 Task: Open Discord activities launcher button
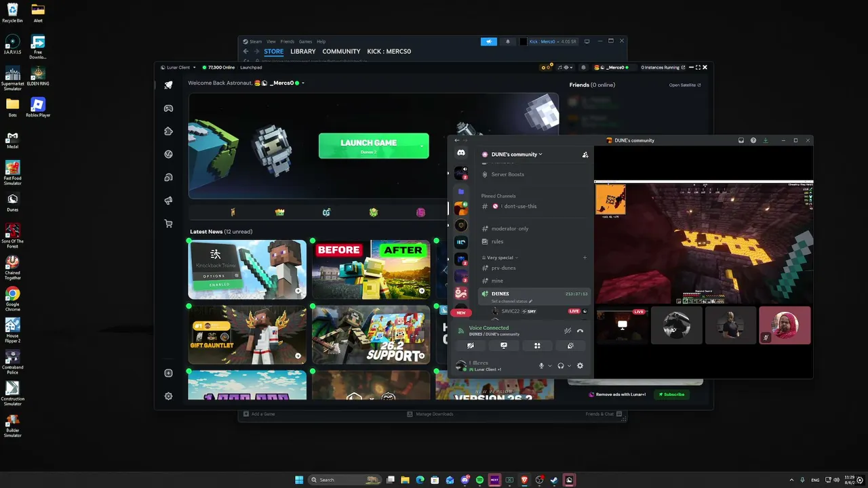tap(537, 346)
